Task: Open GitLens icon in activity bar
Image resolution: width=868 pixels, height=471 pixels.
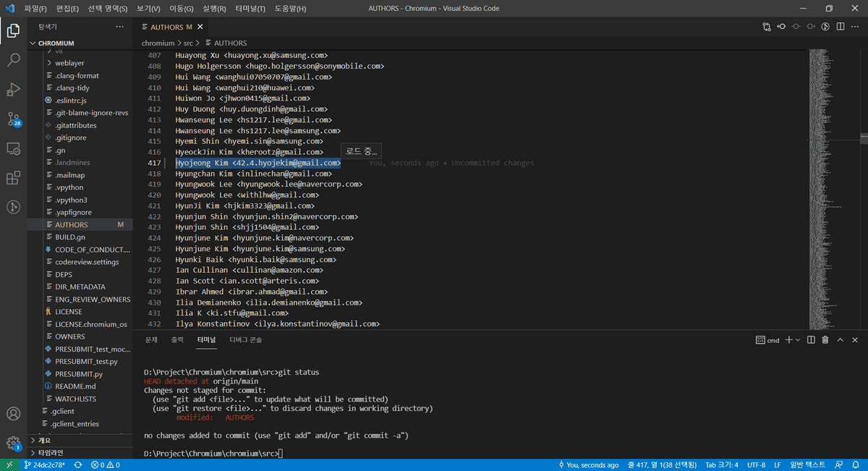Action: click(x=13, y=207)
